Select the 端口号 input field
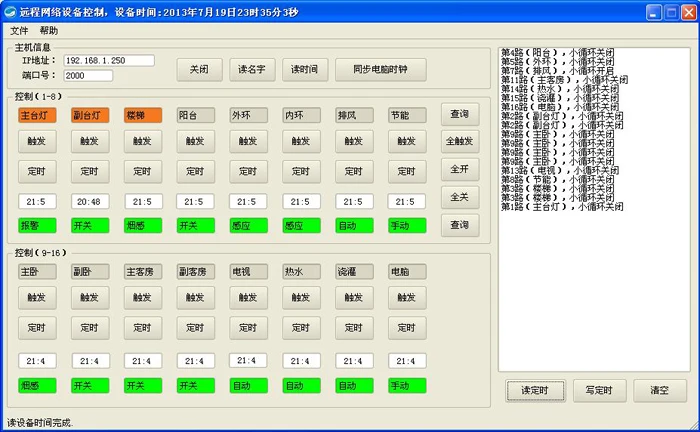This screenshot has height=432, width=700. [x=88, y=76]
